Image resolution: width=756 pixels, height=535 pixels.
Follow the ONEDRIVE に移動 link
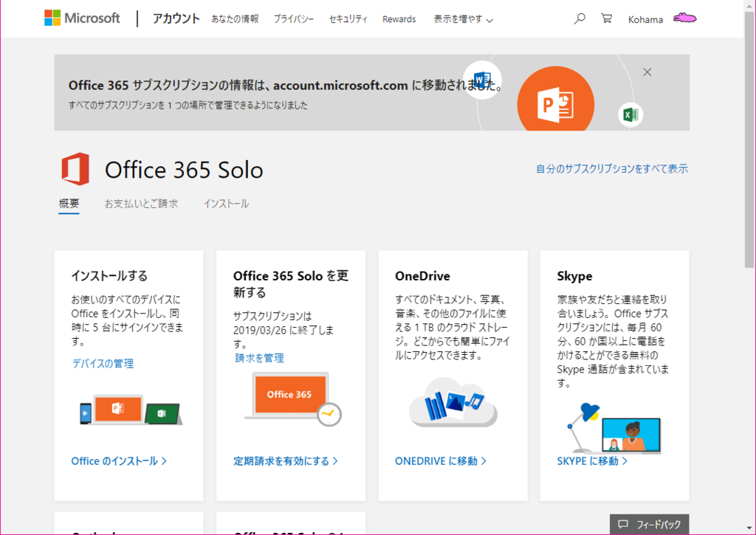point(441,461)
